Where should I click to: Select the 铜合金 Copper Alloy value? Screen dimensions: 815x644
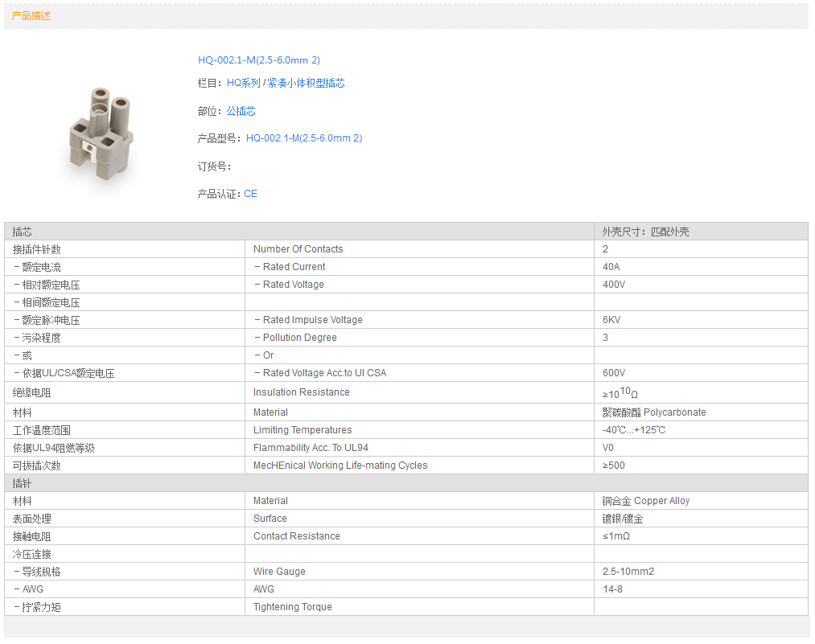point(645,501)
